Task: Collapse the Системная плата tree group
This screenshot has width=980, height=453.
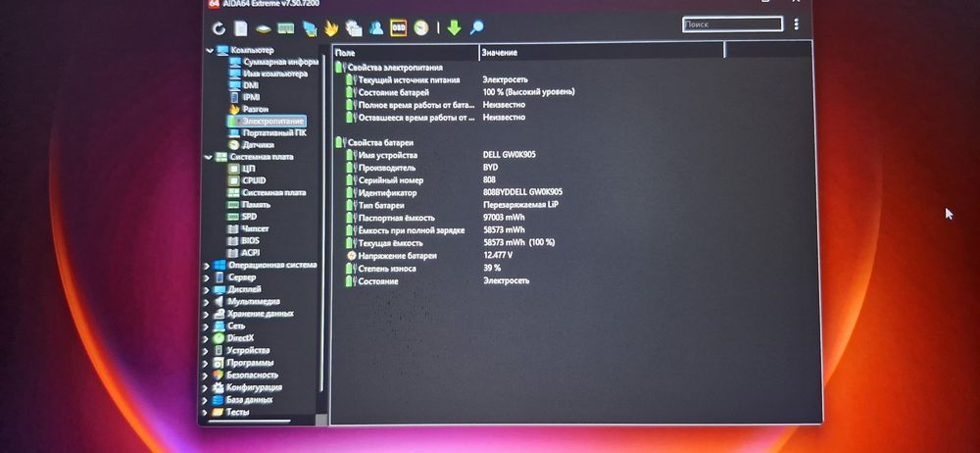Action: (209, 157)
